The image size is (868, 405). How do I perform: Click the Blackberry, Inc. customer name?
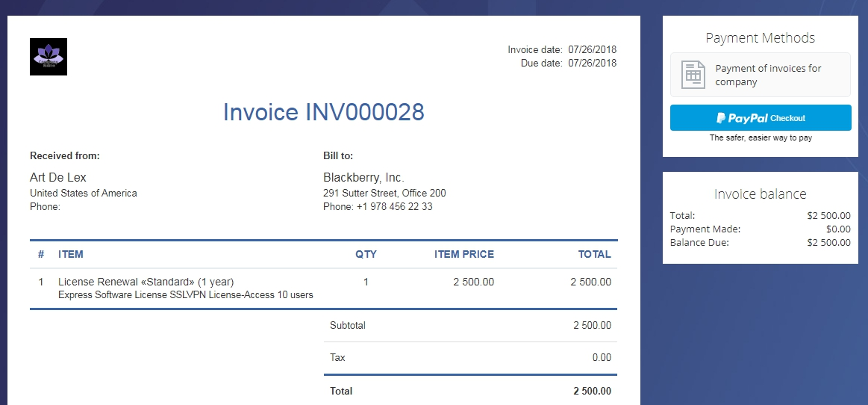[363, 178]
